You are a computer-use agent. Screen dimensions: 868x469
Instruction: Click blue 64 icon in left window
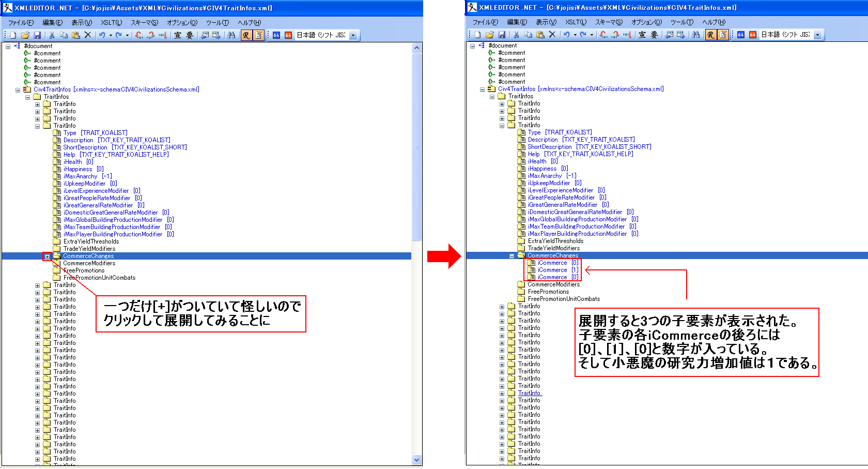(x=276, y=35)
